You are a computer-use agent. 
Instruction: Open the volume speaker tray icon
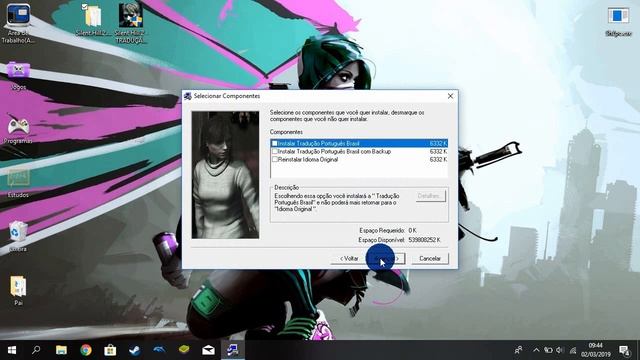click(560, 350)
